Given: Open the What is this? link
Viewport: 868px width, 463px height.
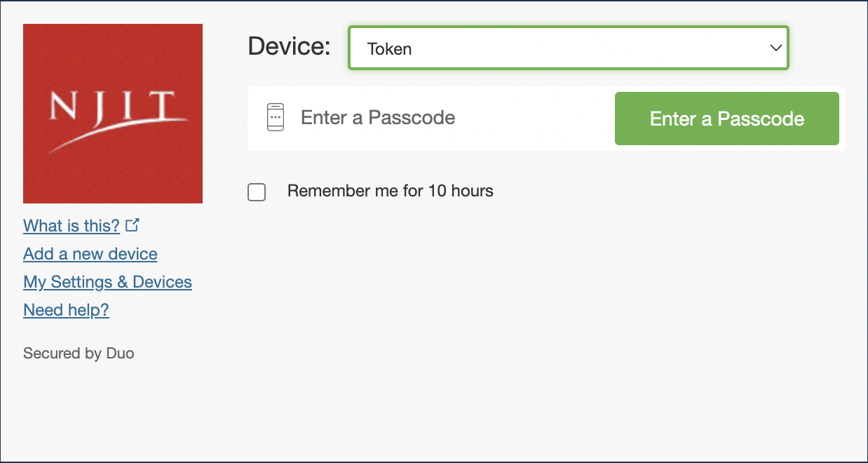Looking at the screenshot, I should (72, 226).
